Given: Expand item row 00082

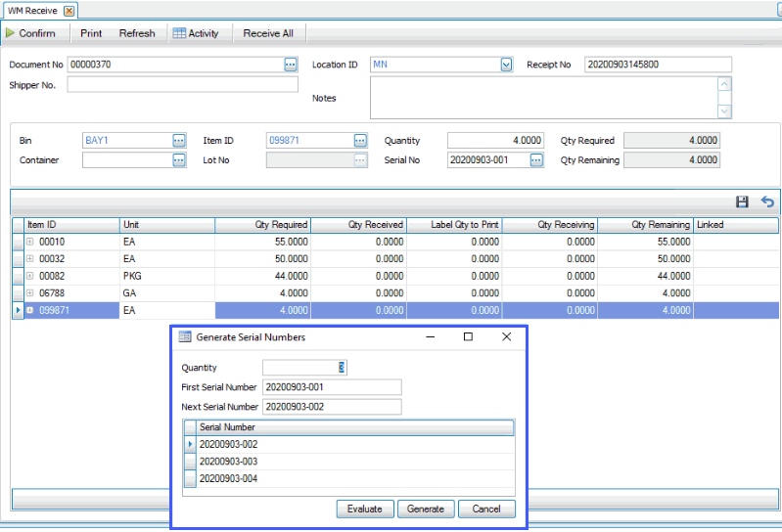Looking at the screenshot, I should [x=30, y=276].
